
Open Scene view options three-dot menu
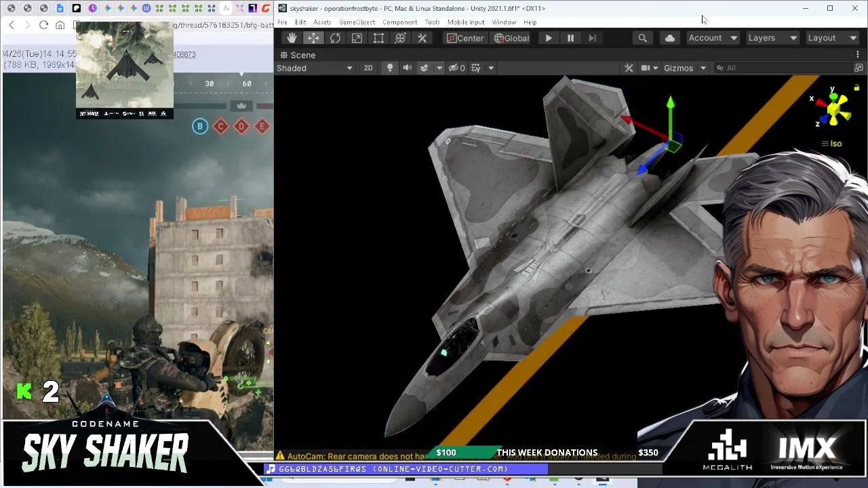click(858, 55)
